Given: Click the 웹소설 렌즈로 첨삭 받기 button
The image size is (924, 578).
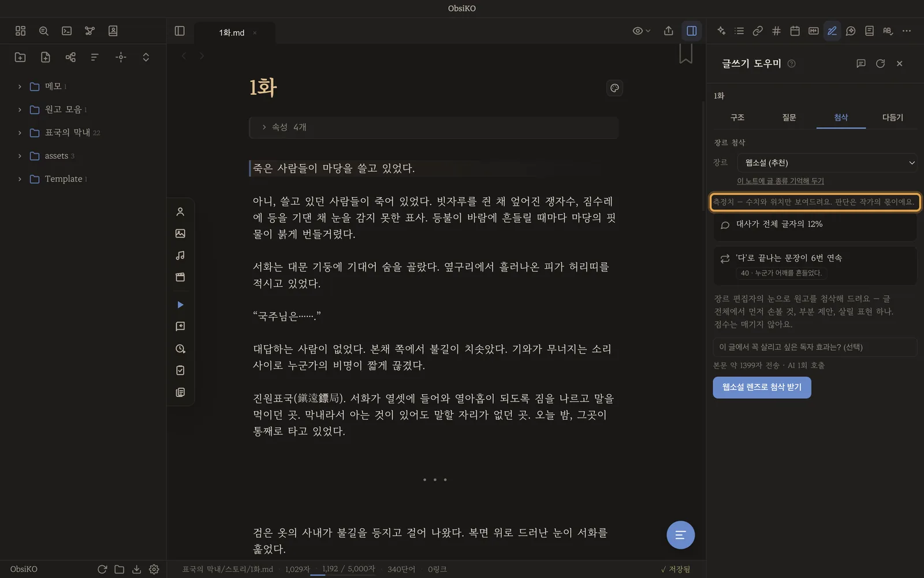Looking at the screenshot, I should [762, 387].
